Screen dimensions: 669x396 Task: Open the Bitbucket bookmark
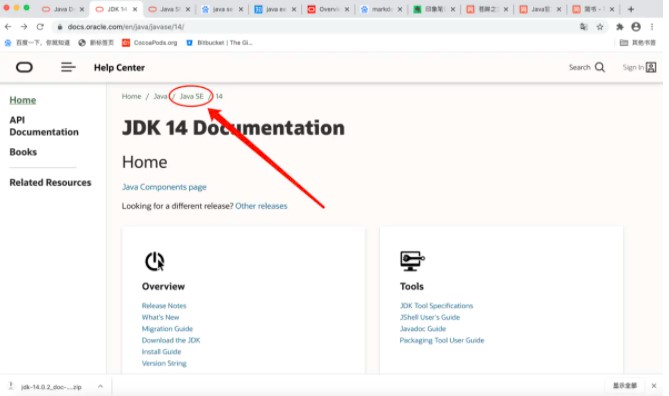219,43
